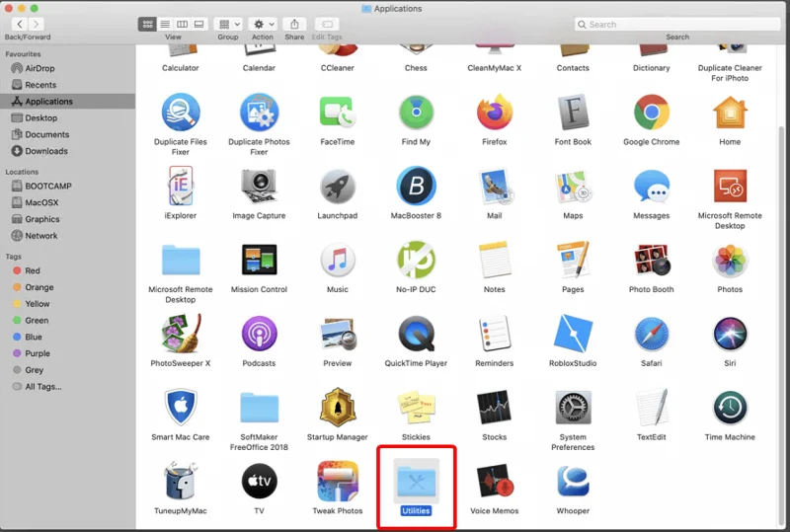This screenshot has width=790, height=532.
Task: Select Smart Mac Care shield icon
Action: (181, 407)
